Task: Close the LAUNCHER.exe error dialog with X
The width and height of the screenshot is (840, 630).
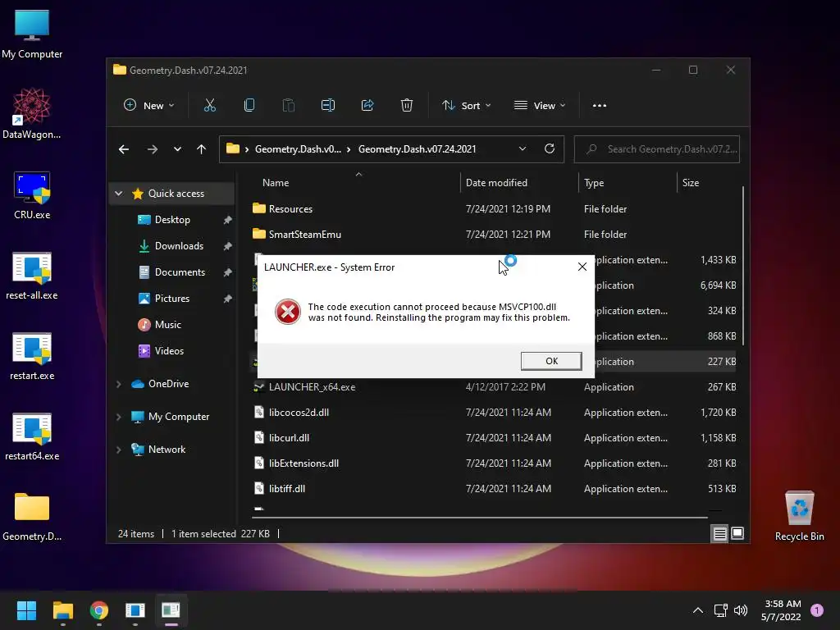Action: point(582,267)
